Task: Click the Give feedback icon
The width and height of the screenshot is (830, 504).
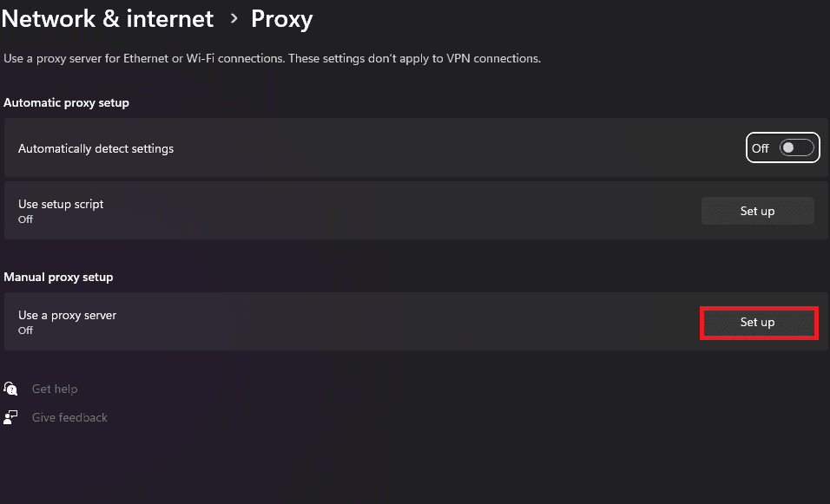Action: click(11, 417)
